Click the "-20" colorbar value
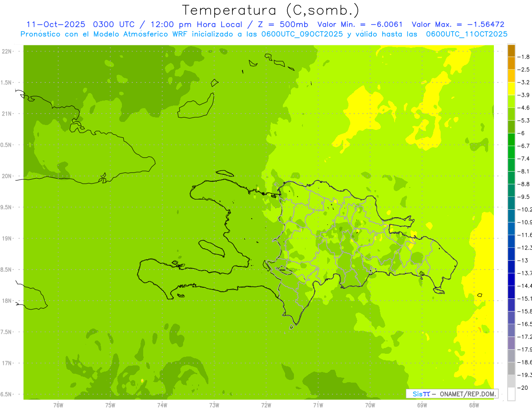This screenshot has height=411, width=532. click(522, 388)
